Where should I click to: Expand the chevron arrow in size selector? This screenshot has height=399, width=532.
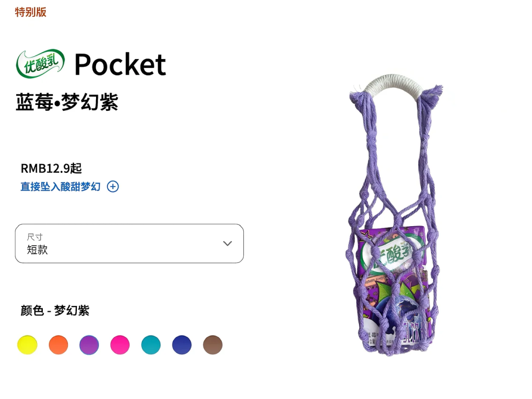point(227,243)
